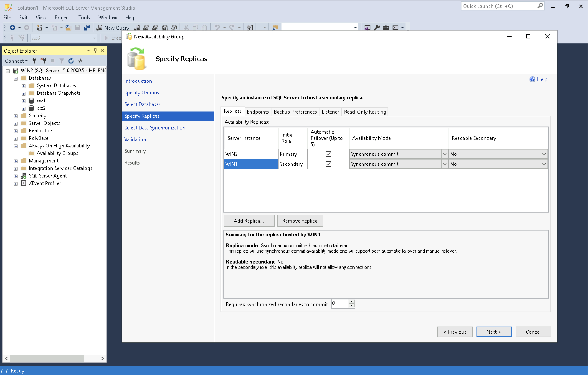Uncheck automatic failover for WIN1 replica

pos(328,164)
